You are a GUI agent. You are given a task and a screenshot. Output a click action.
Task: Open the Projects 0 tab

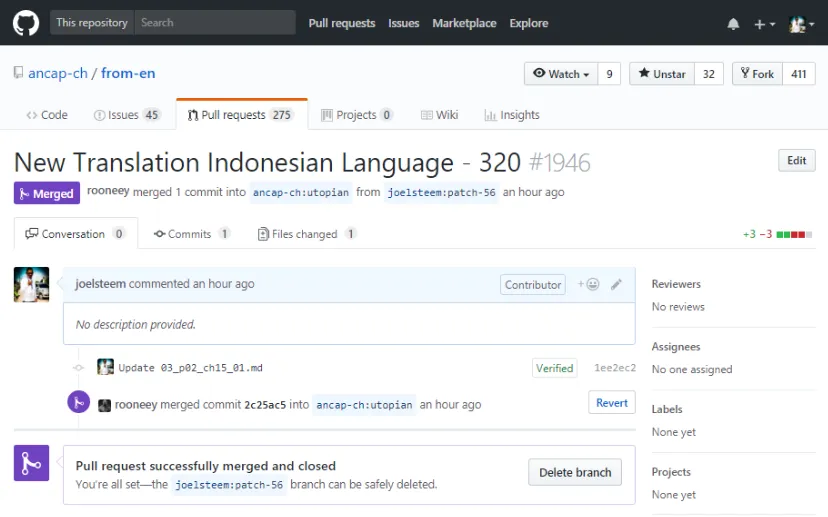pos(356,115)
